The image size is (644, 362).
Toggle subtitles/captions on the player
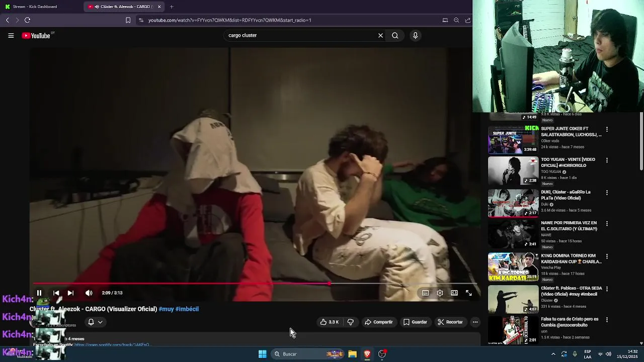coord(425,293)
